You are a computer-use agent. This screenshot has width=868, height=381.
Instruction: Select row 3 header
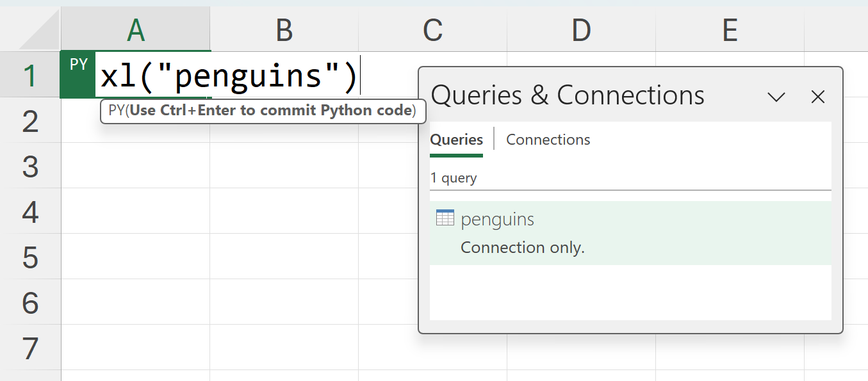pyautogui.click(x=30, y=166)
